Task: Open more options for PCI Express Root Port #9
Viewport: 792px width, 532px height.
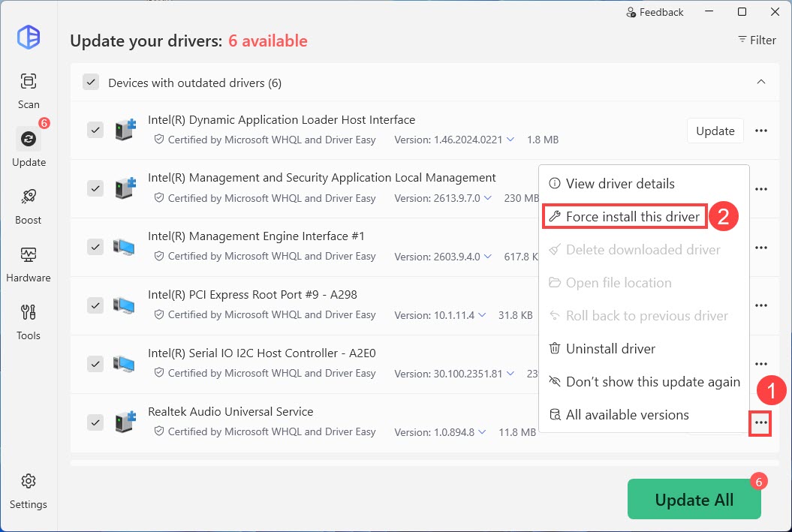Action: (x=761, y=306)
